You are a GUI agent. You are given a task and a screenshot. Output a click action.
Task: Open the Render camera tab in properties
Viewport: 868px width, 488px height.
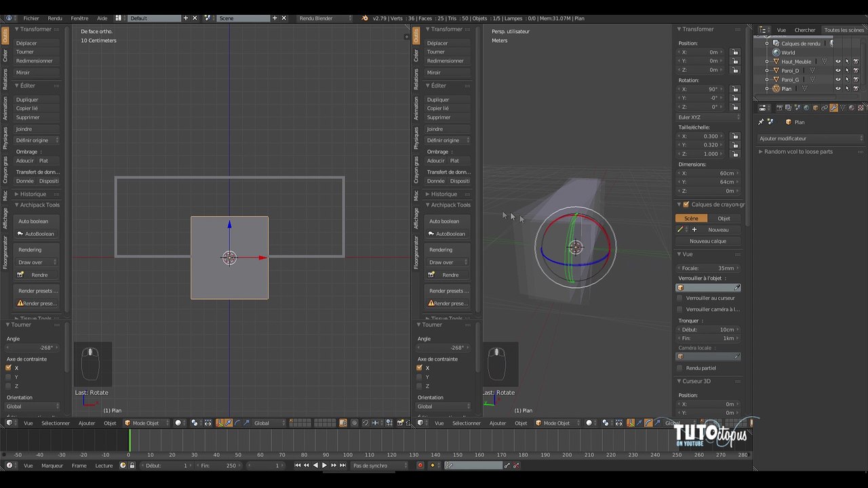779,108
